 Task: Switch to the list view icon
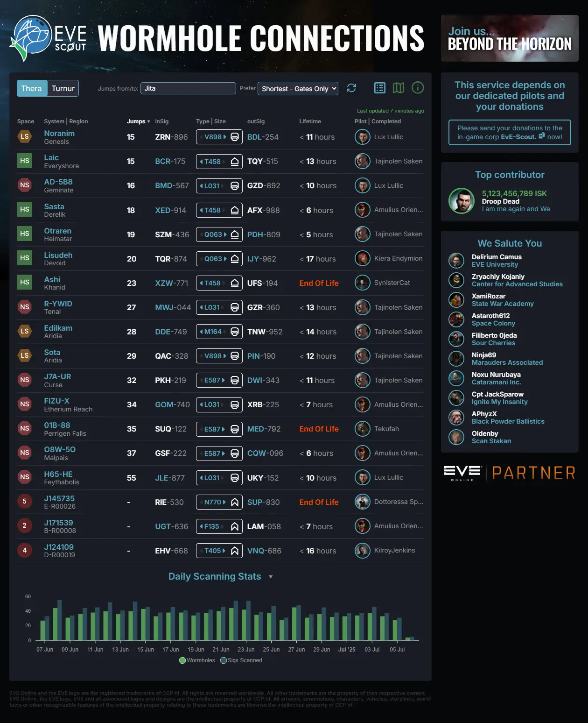point(380,88)
